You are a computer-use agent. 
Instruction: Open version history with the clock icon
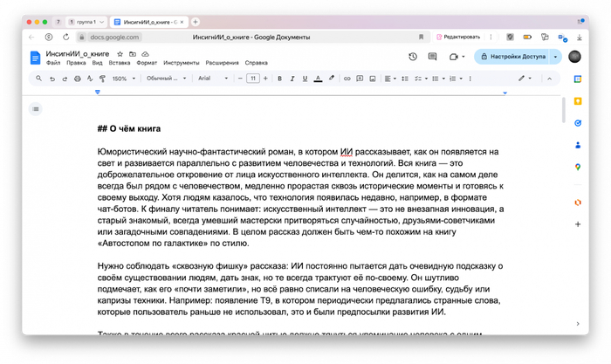(x=413, y=57)
